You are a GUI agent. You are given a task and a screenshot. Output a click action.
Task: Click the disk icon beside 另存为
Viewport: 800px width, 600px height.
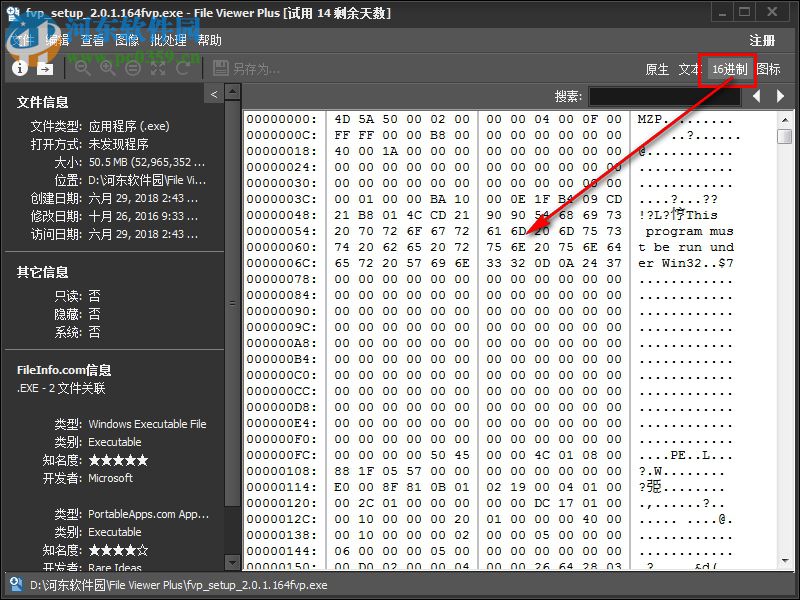[221, 69]
